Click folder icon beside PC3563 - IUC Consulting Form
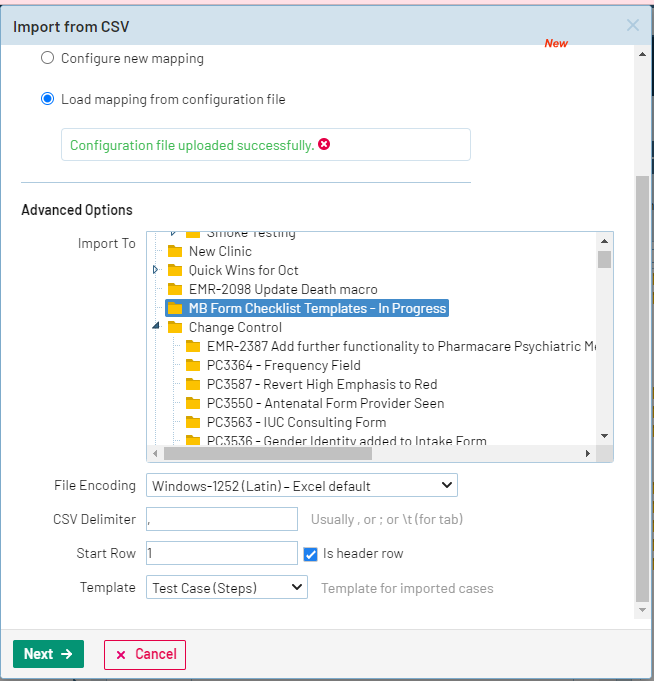The width and height of the screenshot is (654, 681). pyautogui.click(x=193, y=423)
